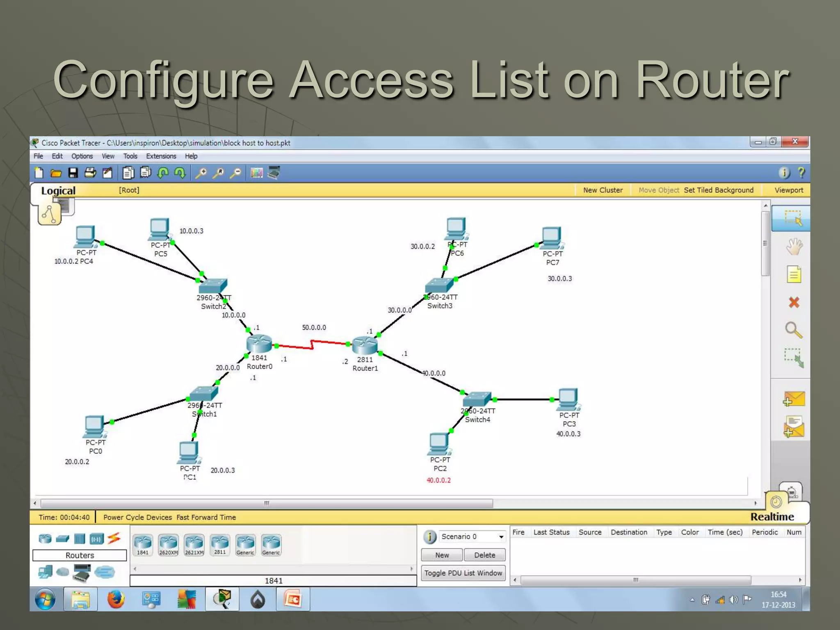
Task: Click the New file toolbar icon
Action: click(39, 173)
